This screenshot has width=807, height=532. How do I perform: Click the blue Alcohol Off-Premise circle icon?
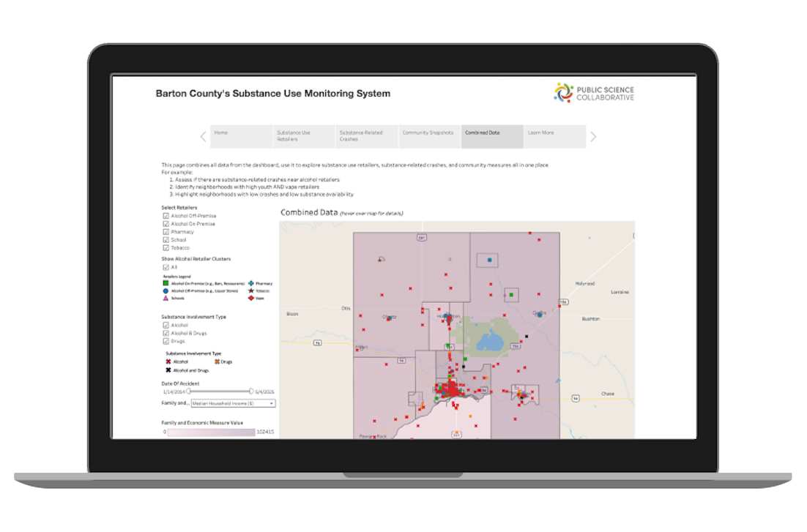click(166, 291)
